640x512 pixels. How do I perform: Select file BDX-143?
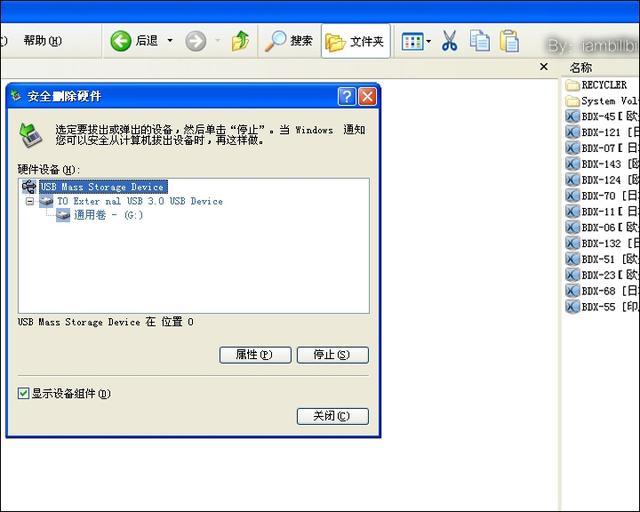click(602, 164)
